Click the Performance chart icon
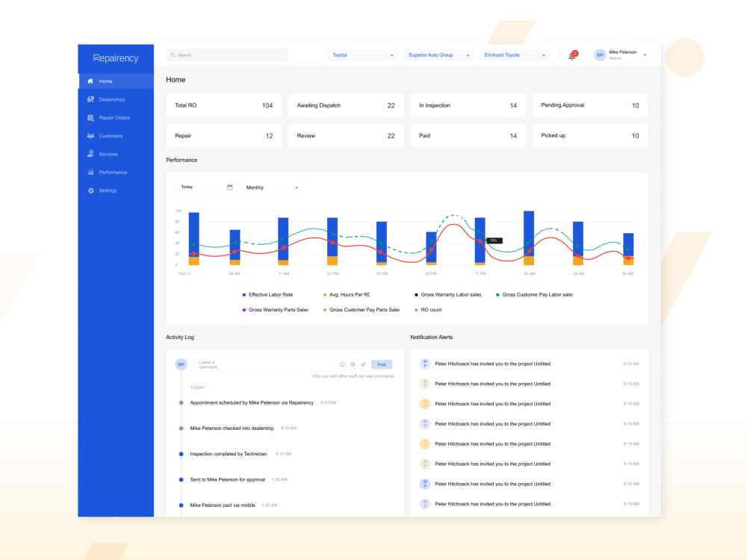The image size is (747, 560). pos(90,172)
